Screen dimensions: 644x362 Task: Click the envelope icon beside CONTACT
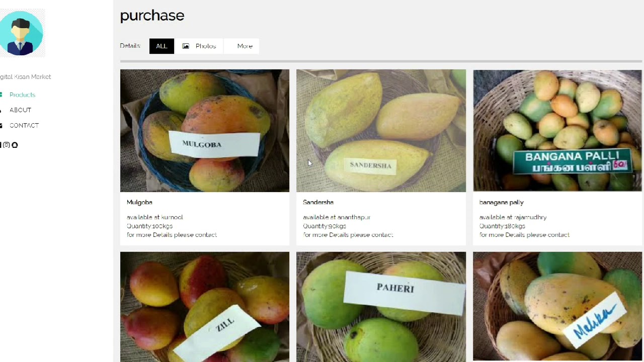[x=1, y=126]
